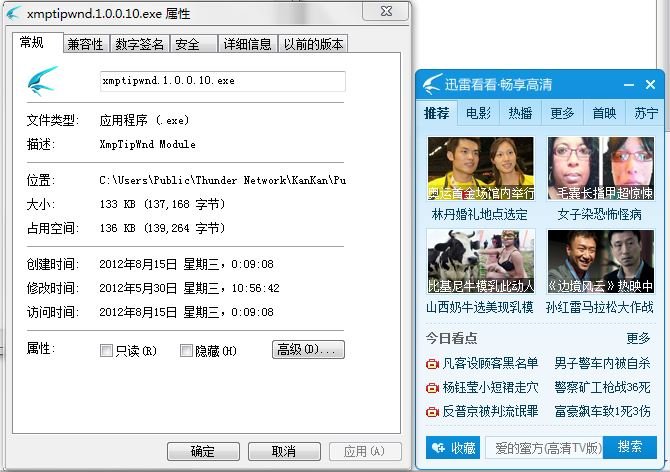Open the 孙红雷马拉松大作战 headline link

[599, 307]
